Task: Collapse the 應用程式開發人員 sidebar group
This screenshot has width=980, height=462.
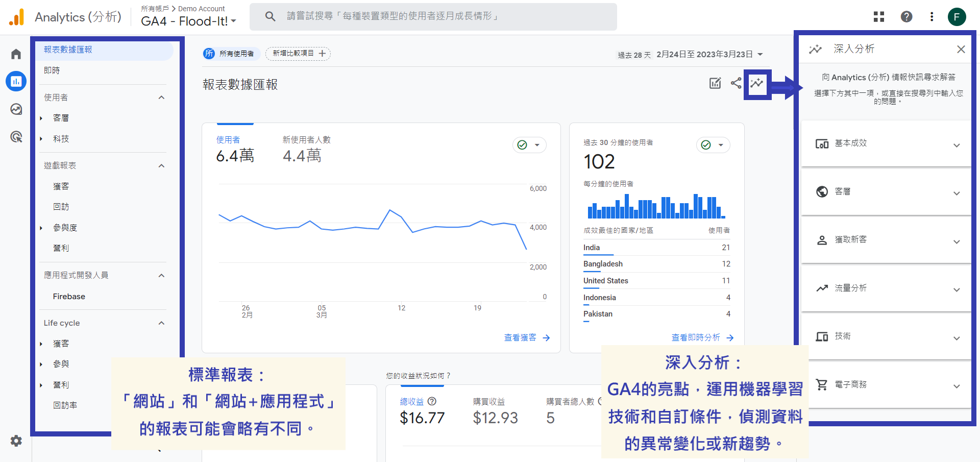Action: pos(161,276)
